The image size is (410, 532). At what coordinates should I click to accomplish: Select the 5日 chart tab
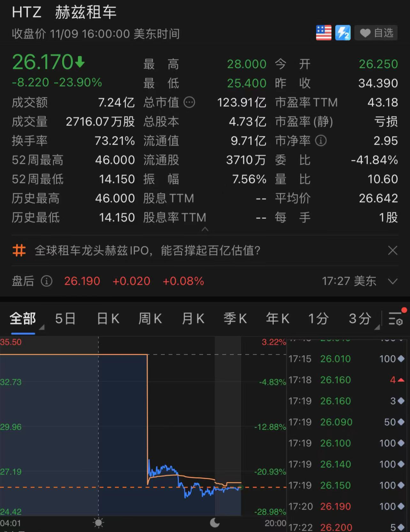pyautogui.click(x=65, y=318)
